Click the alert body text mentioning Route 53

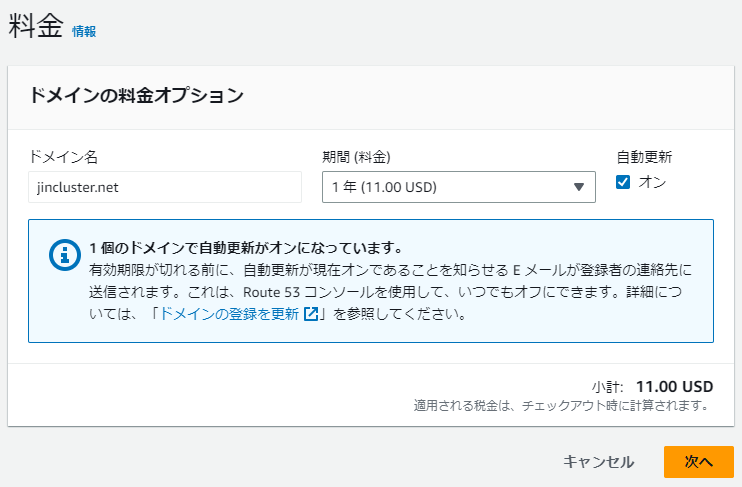[x=388, y=292]
